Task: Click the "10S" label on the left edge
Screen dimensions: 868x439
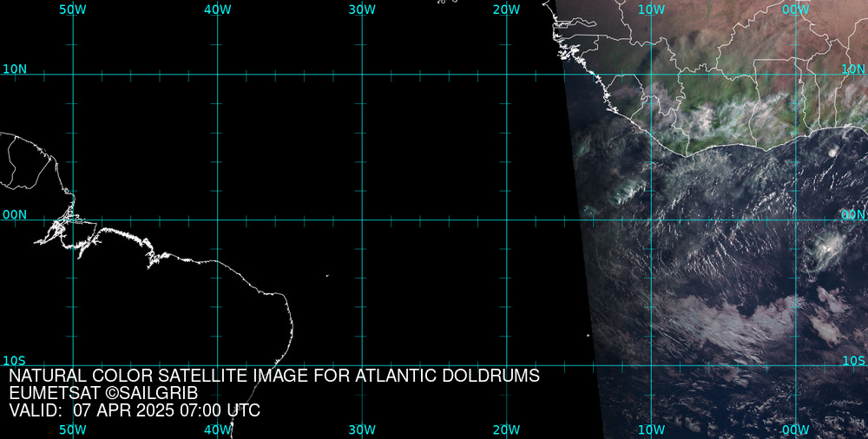Action: coord(15,361)
